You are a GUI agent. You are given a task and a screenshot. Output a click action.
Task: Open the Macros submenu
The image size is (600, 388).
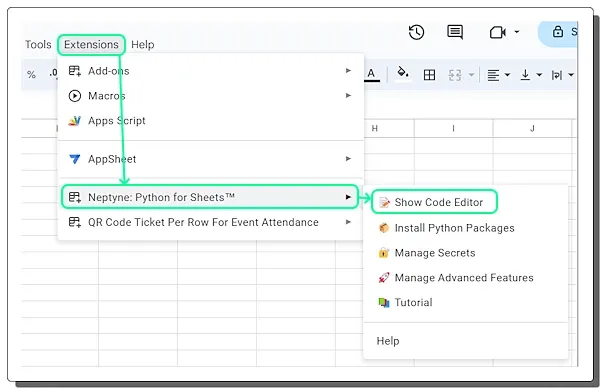(210, 96)
